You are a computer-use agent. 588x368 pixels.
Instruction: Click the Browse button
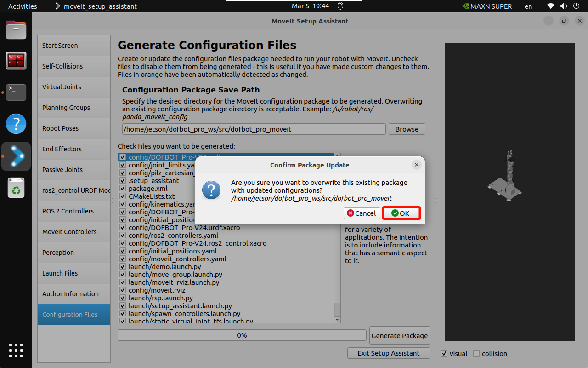pos(407,129)
